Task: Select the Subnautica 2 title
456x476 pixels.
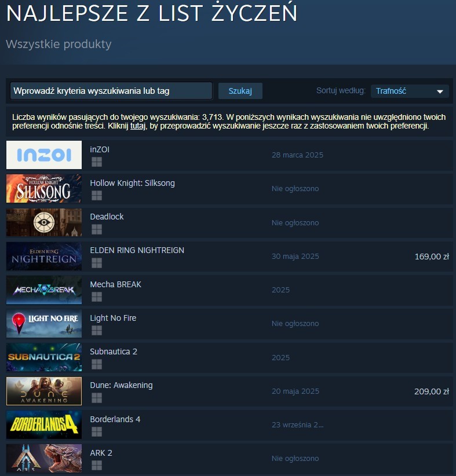Action: [114, 351]
